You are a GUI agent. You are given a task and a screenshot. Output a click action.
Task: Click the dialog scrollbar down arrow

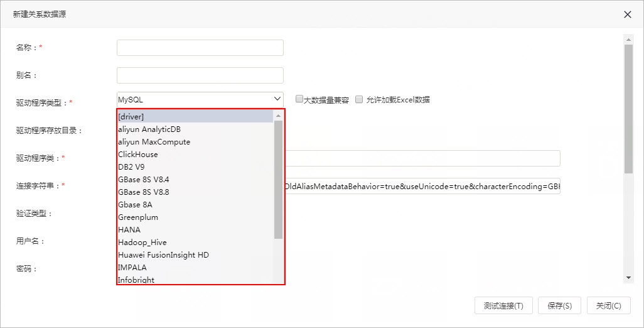pyautogui.click(x=628, y=278)
